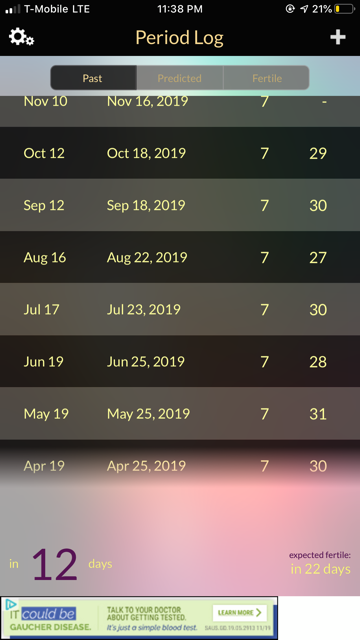
Task: Tap the battery indicator in status bar
Action: click(344, 9)
